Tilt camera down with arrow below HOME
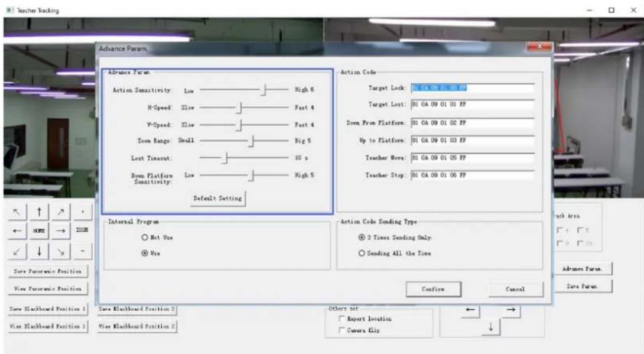This screenshot has height=354, width=644. pyautogui.click(x=39, y=251)
